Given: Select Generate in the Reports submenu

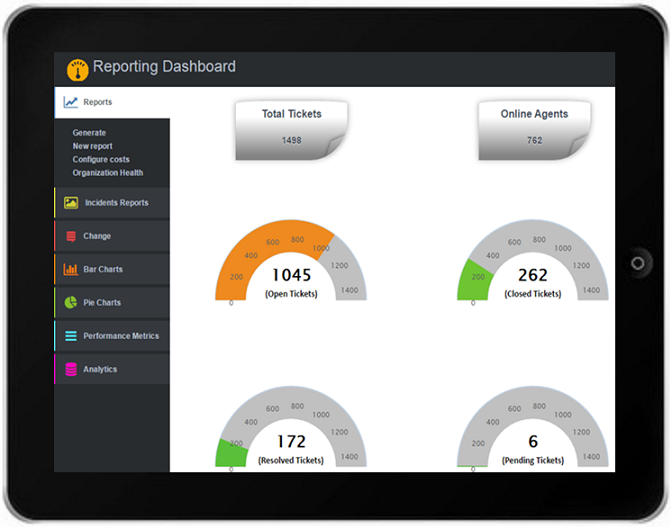Looking at the screenshot, I should click(x=89, y=133).
